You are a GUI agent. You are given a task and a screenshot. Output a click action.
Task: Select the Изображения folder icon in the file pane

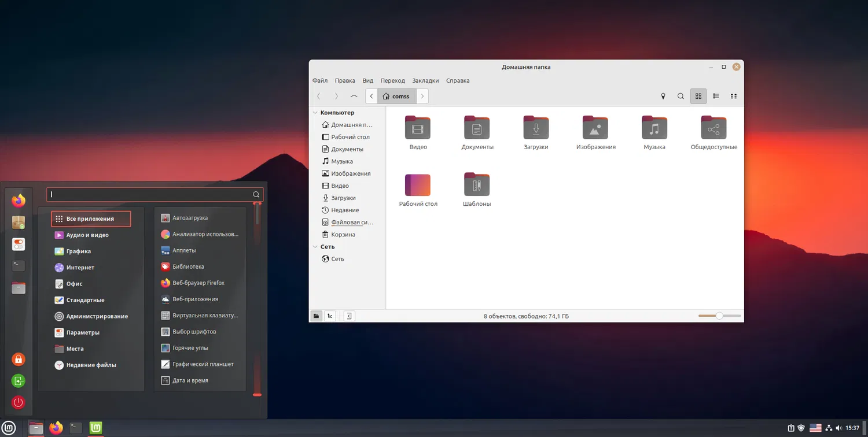(595, 128)
